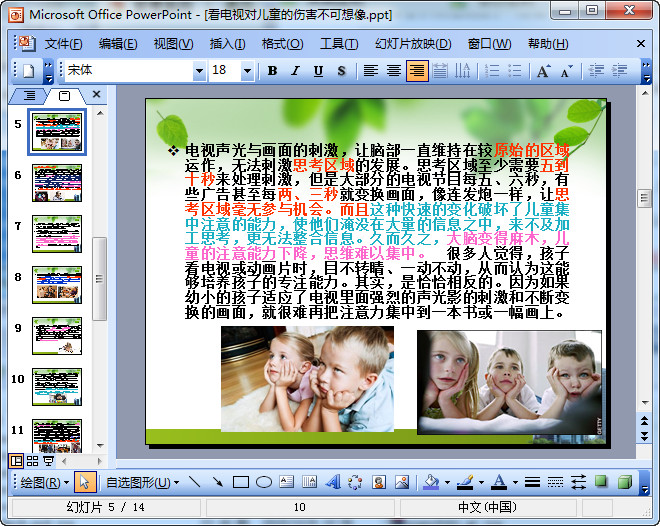Open the 绘图(R) drawing menu
Image resolution: width=660 pixels, height=526 pixels.
pos(44,482)
